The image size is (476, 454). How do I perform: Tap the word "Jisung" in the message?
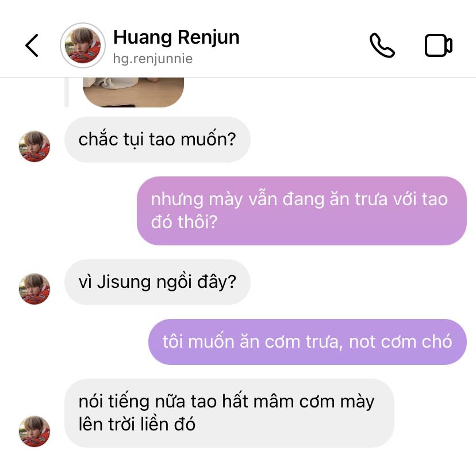pos(124,282)
